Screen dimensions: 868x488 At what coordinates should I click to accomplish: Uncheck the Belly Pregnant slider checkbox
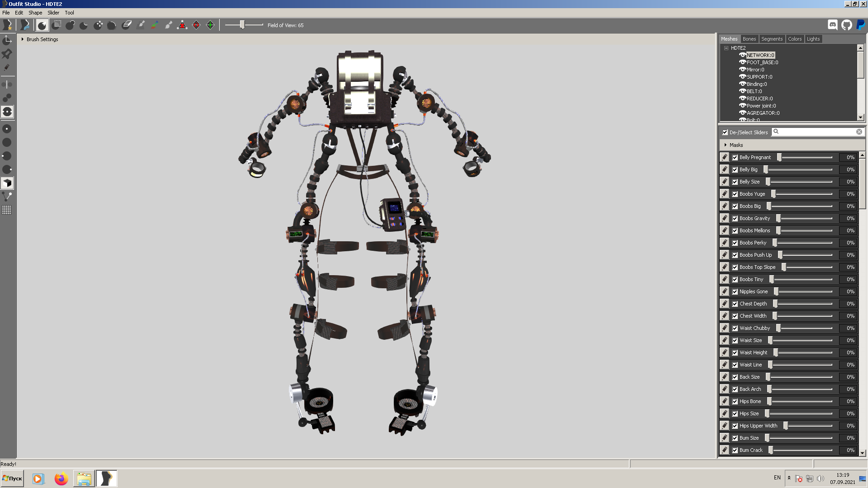click(x=735, y=158)
